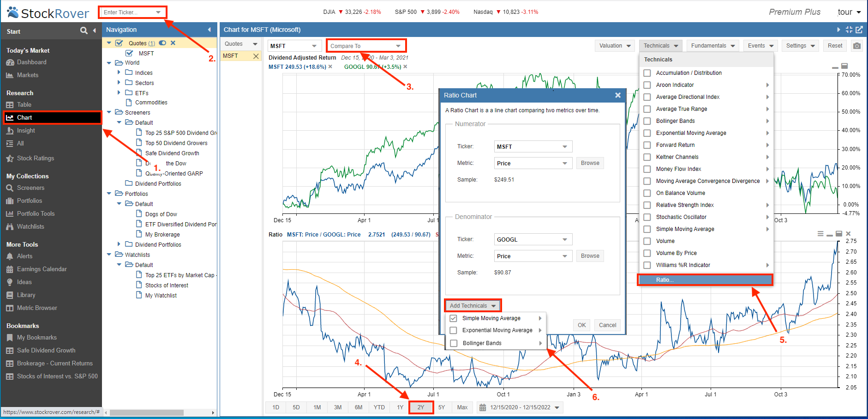Select the 1Y time range tab

(x=400, y=407)
